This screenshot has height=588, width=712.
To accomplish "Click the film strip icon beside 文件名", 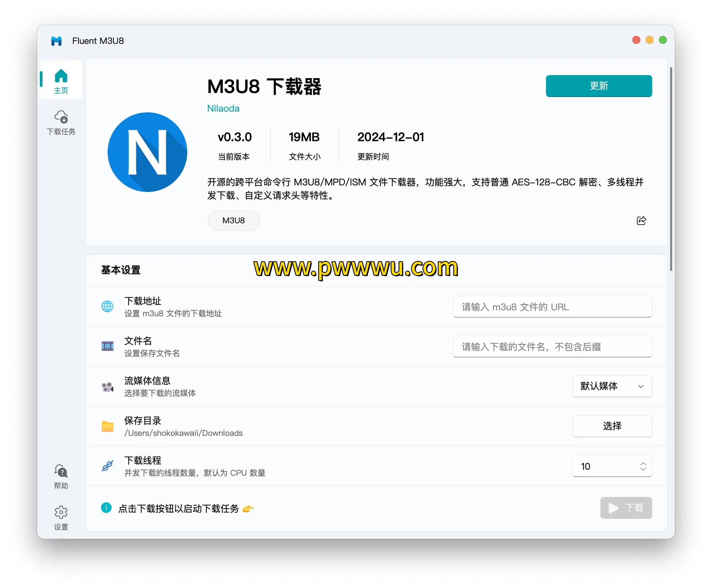I will coord(107,346).
